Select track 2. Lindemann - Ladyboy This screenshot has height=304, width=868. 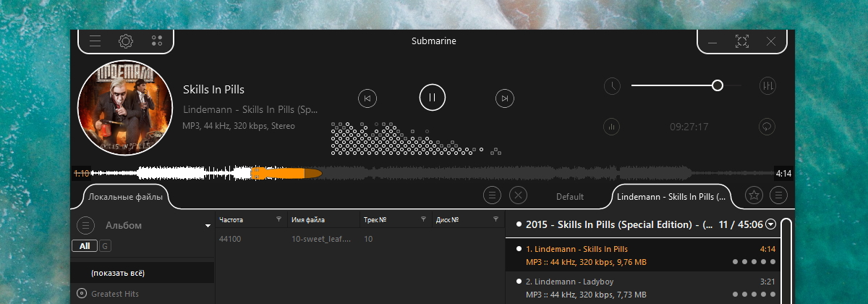643,287
